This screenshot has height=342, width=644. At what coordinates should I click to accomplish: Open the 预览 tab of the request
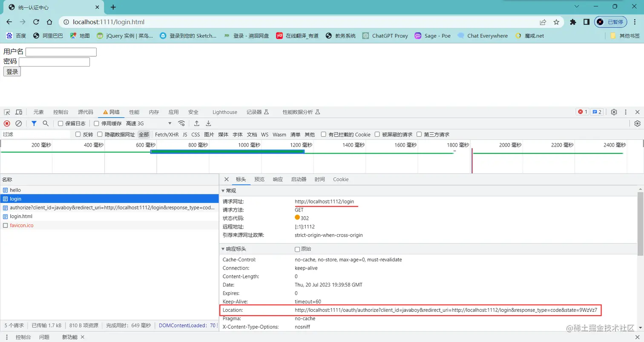coord(259,180)
